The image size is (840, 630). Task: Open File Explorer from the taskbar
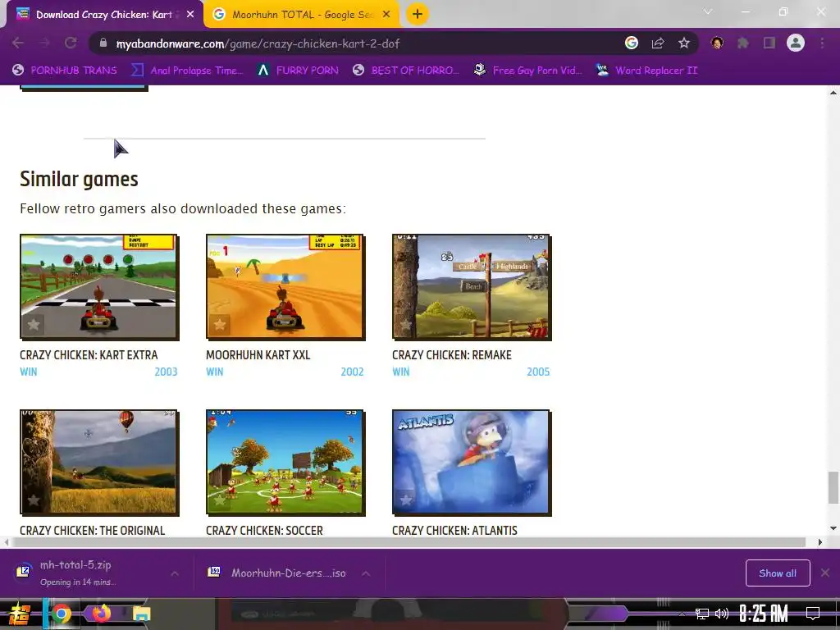pyautogui.click(x=141, y=614)
